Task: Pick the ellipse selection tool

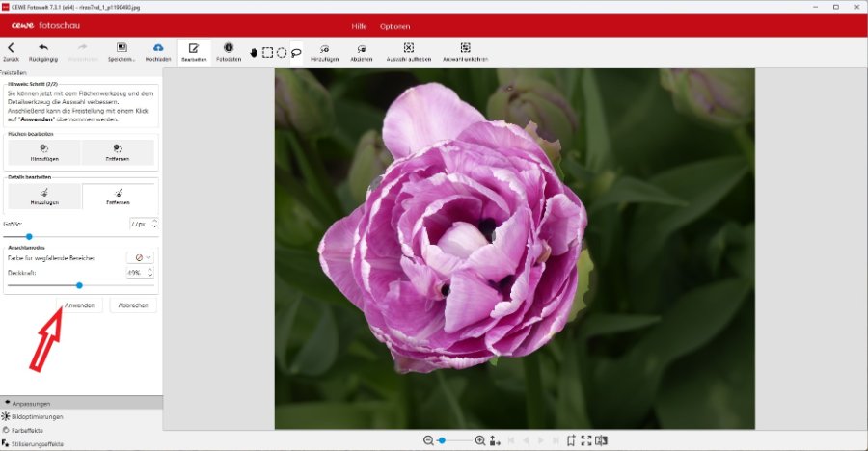Action: click(282, 52)
